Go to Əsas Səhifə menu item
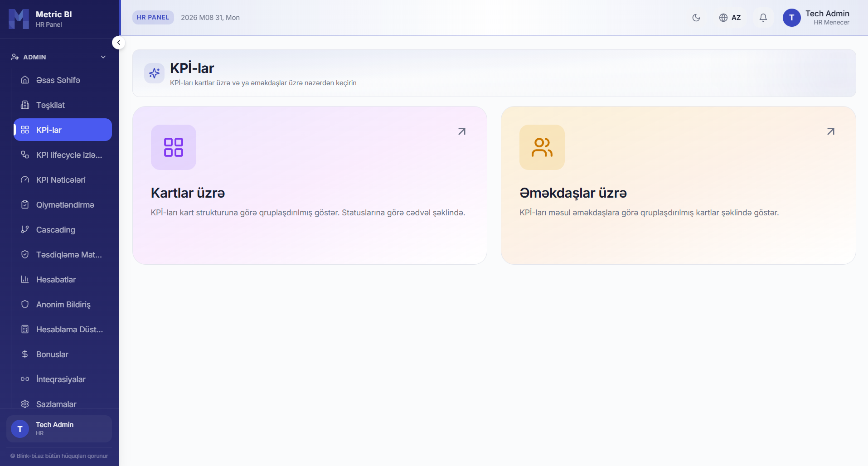Image resolution: width=868 pixels, height=466 pixels. [63, 80]
